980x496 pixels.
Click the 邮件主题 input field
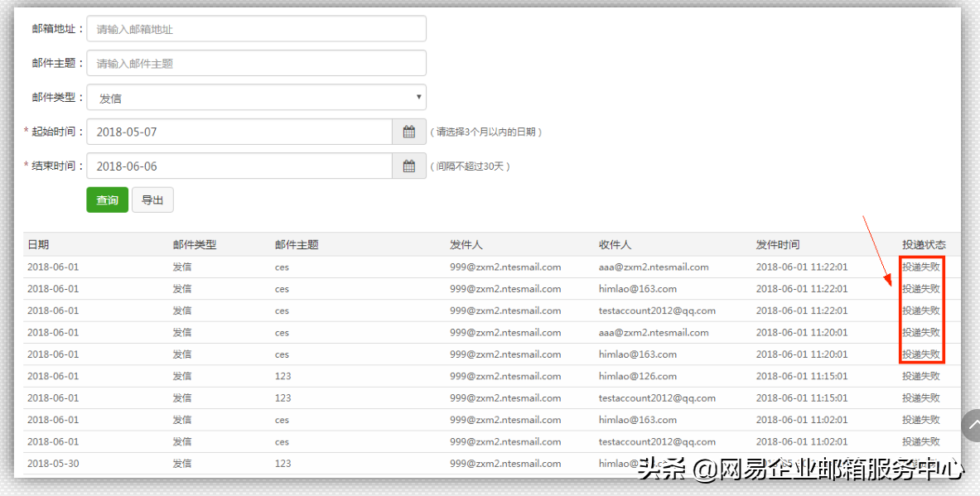[x=256, y=62]
